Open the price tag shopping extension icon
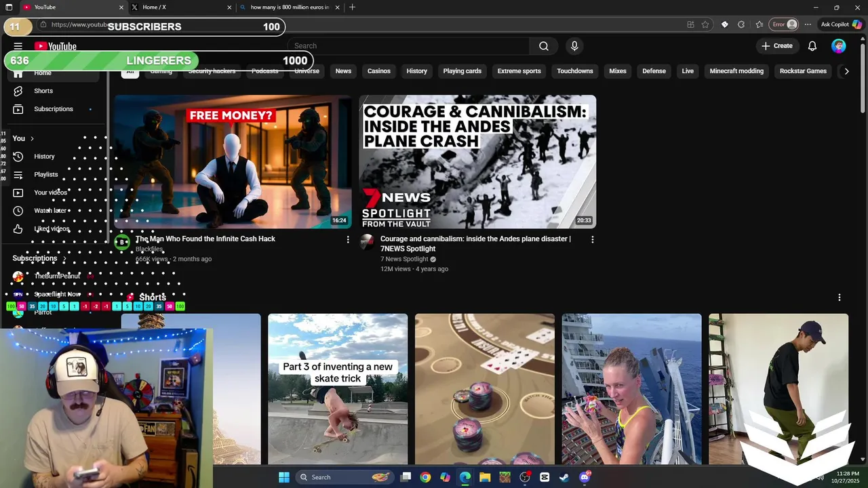 coord(724,24)
